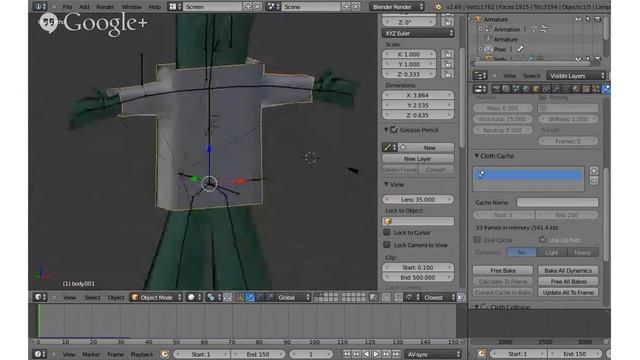This screenshot has width=640, height=360.
Task: Toggle the Use Lib Path checkbox
Action: [542, 240]
